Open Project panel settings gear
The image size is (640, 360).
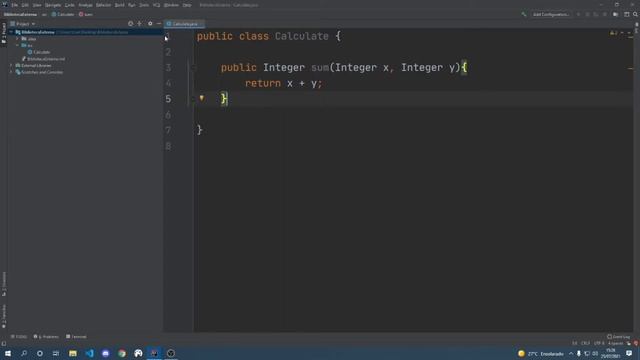(150, 24)
